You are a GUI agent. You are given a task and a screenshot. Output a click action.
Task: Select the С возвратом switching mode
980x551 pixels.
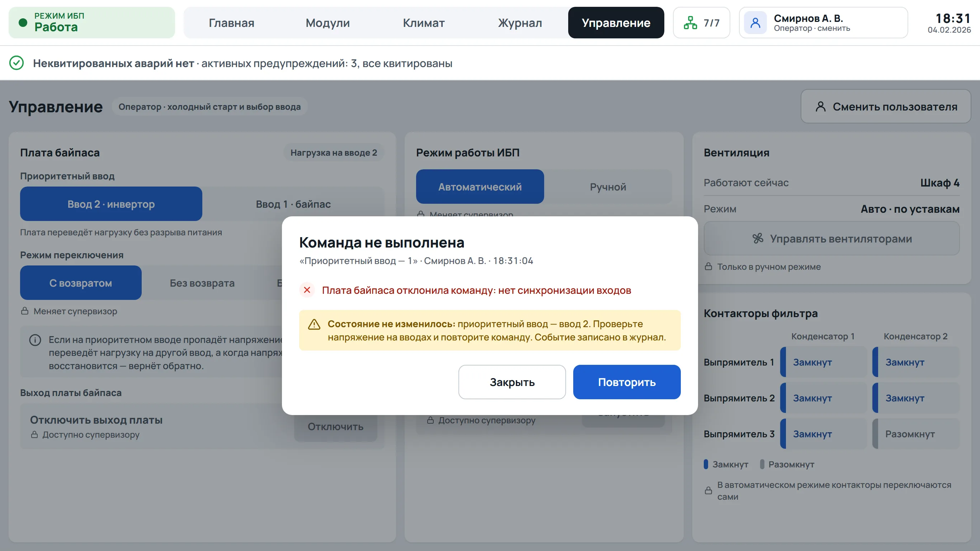(x=81, y=283)
